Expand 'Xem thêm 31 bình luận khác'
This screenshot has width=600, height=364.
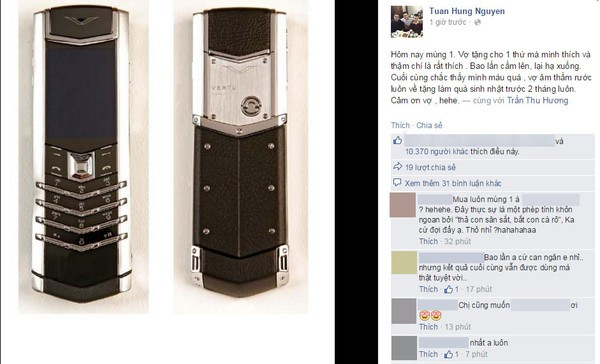pos(453,183)
